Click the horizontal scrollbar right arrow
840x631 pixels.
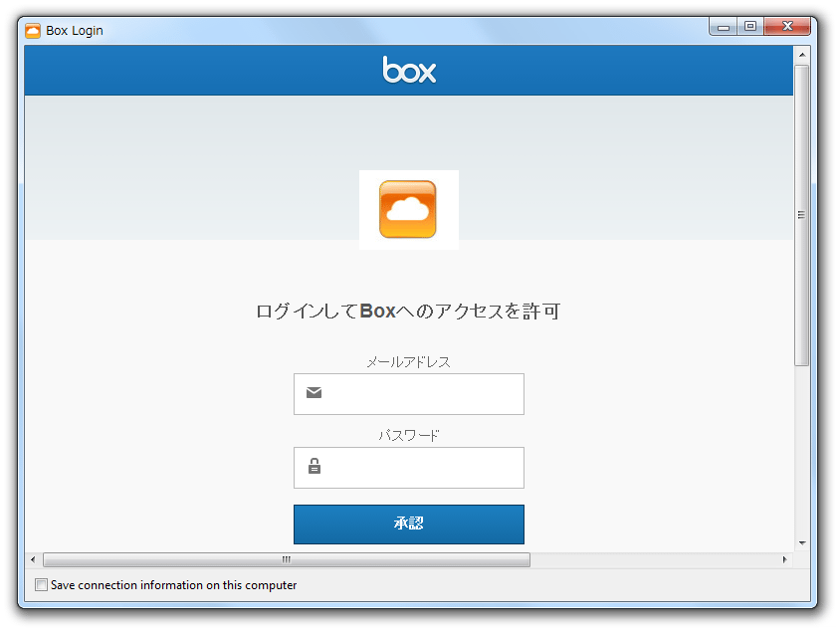click(x=784, y=559)
